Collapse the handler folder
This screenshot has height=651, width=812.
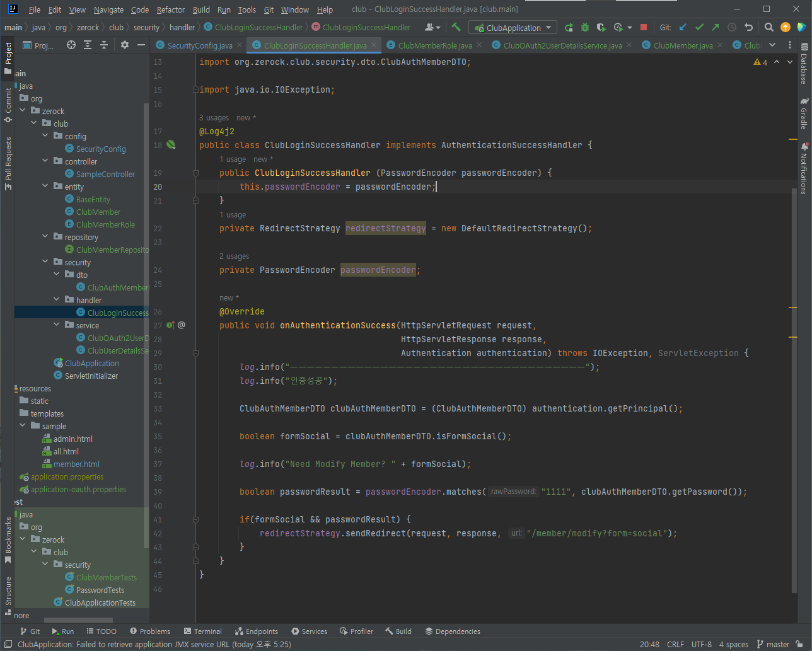click(x=57, y=300)
